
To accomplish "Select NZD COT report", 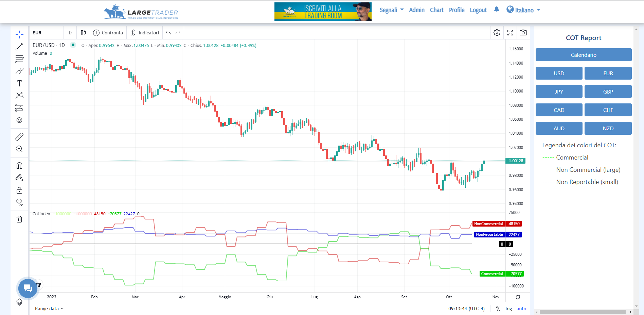I will tap(608, 128).
